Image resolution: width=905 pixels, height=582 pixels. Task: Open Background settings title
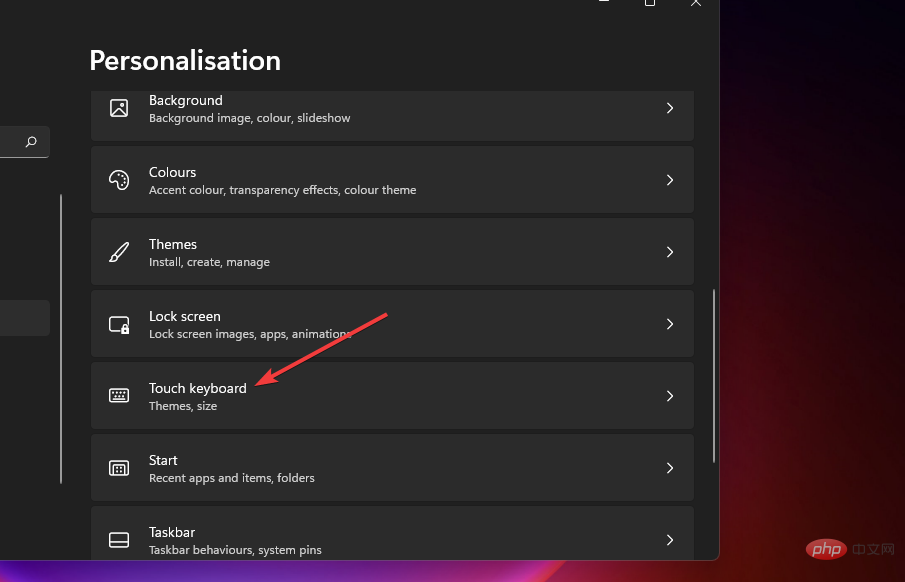coord(185,100)
